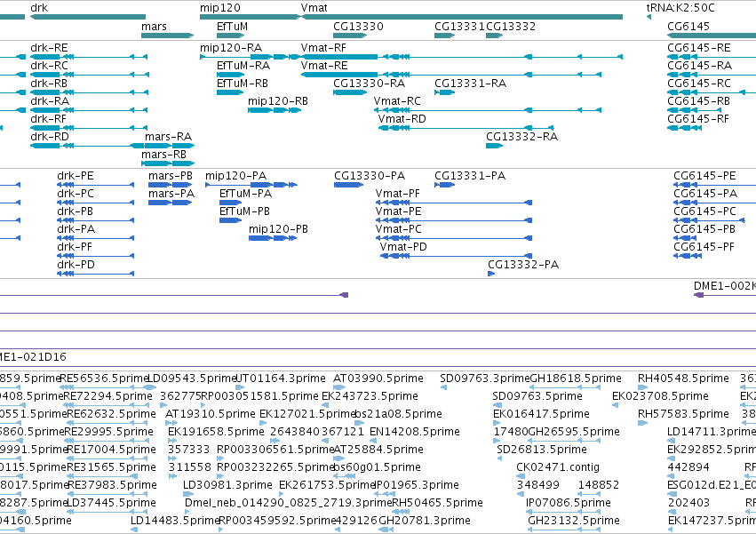756x534 pixels.
Task: Click the CG6145 gene label
Action: point(688,26)
